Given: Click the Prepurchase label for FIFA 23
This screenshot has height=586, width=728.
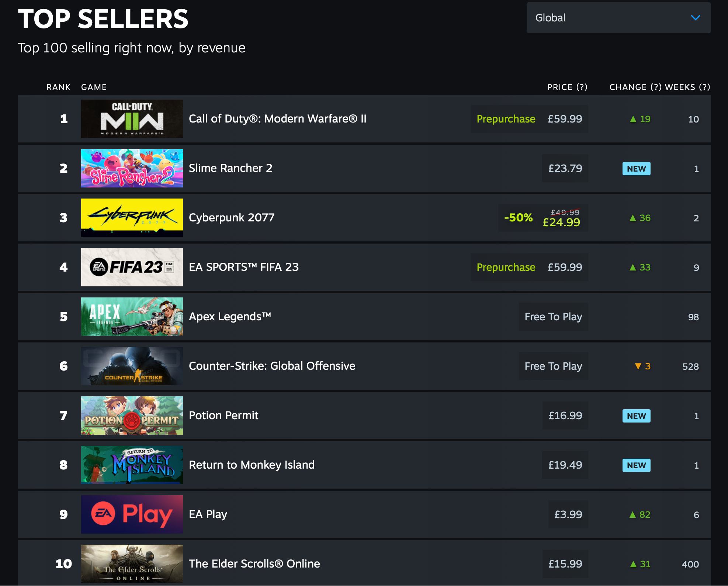Looking at the screenshot, I should [x=506, y=267].
